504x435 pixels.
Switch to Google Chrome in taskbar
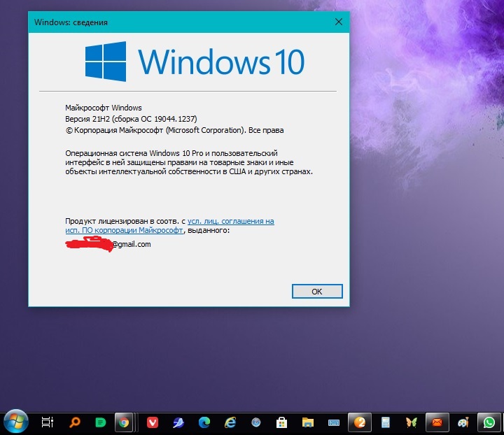click(x=124, y=422)
